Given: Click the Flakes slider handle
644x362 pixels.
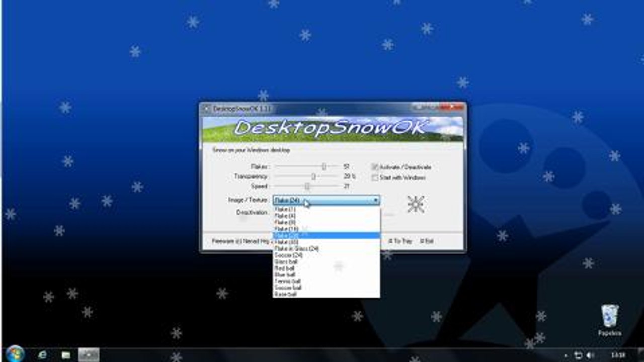Looking at the screenshot, I should point(324,166).
